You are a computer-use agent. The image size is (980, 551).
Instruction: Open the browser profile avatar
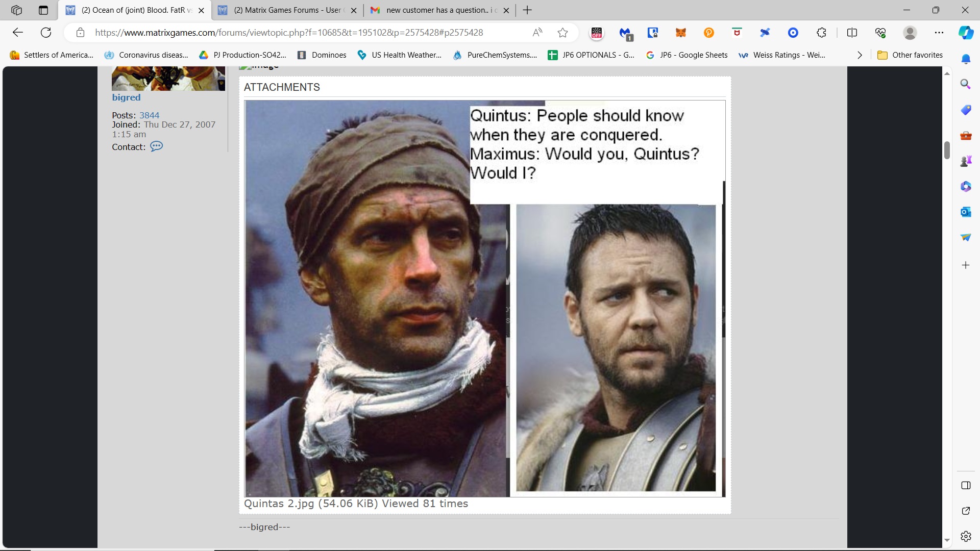tap(910, 33)
